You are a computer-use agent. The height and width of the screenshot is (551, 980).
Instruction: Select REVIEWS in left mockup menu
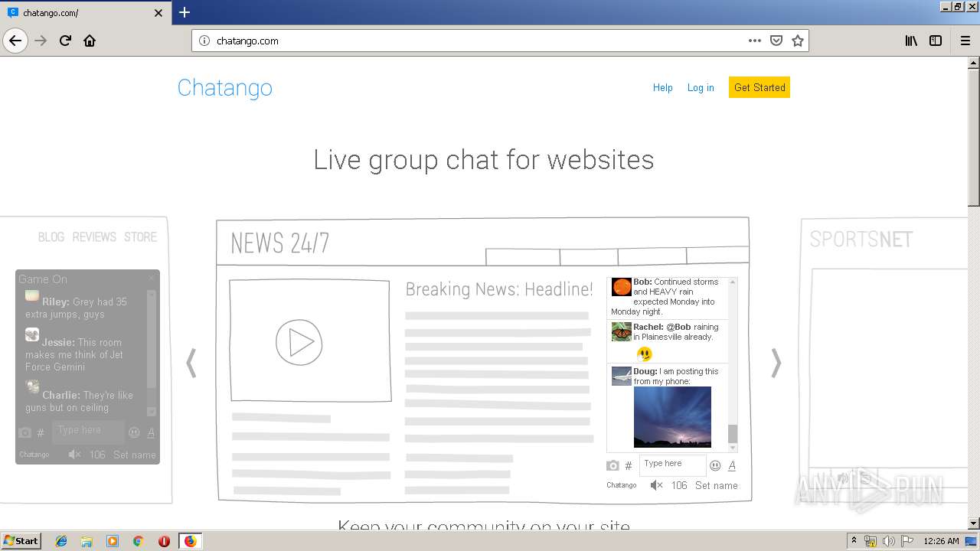click(94, 237)
